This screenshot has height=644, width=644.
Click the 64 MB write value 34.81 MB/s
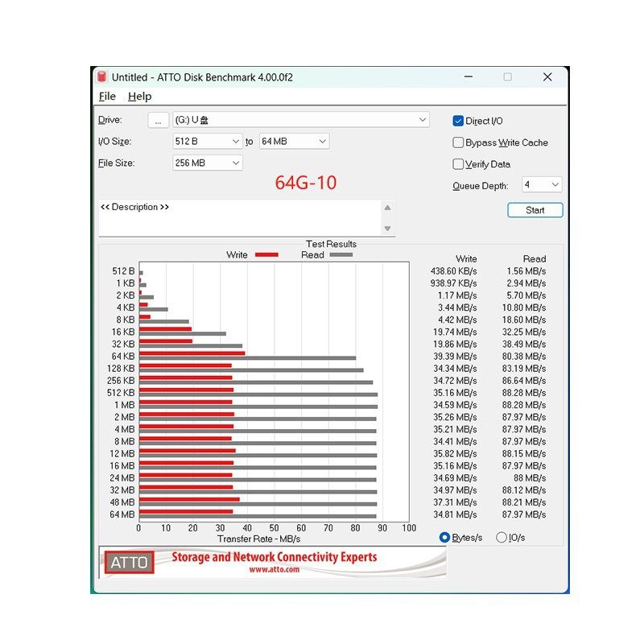pos(455,514)
